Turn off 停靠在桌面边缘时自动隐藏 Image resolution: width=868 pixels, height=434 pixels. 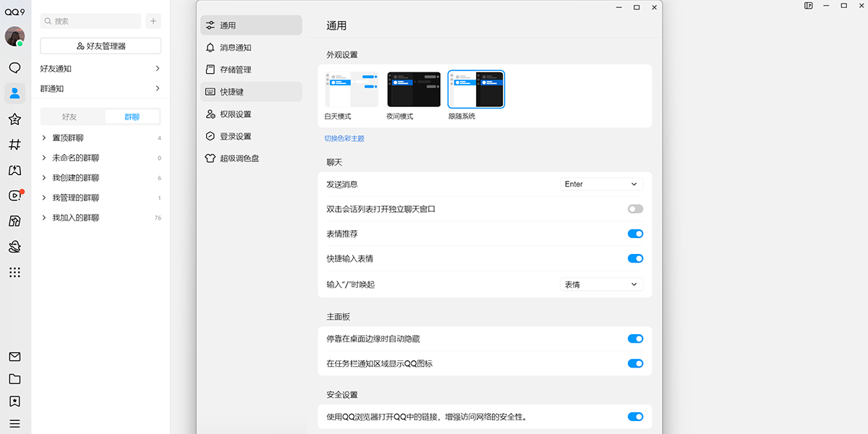[634, 339]
